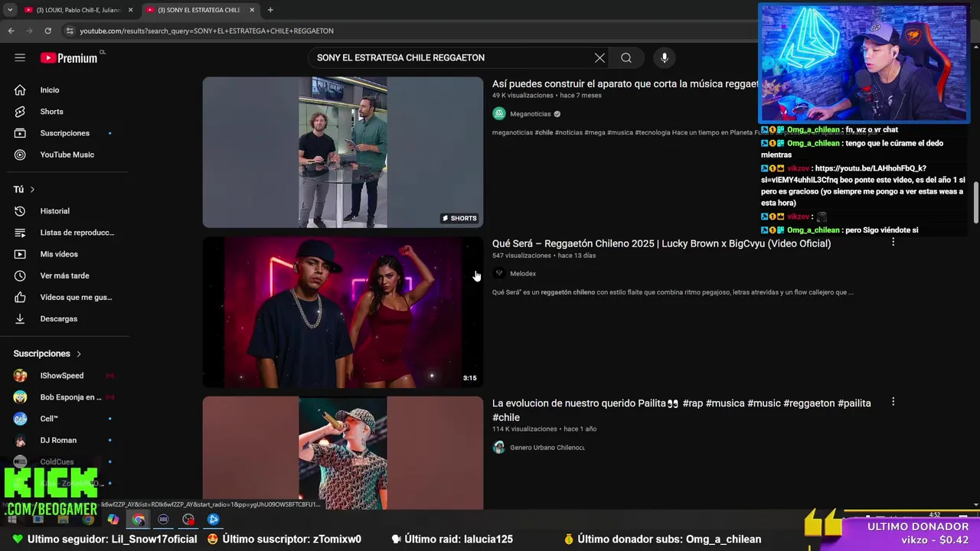
Task: Open title 'La evolucion de nuestro querido Pailita'
Action: pyautogui.click(x=681, y=410)
